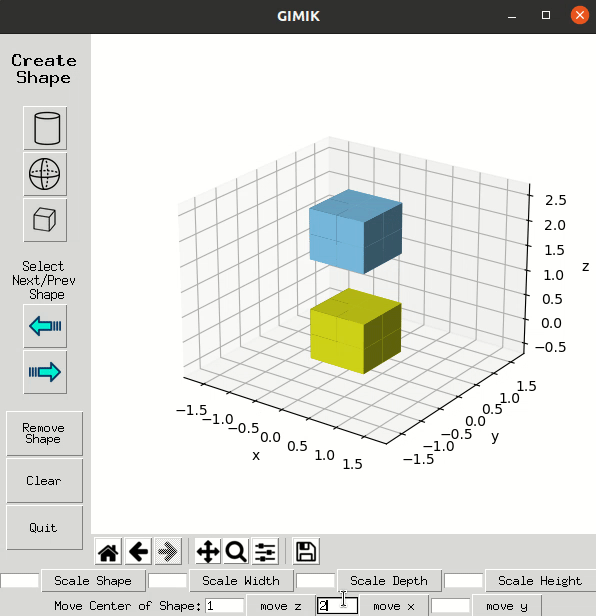Apply the move x button
The image size is (596, 616).
tap(394, 606)
